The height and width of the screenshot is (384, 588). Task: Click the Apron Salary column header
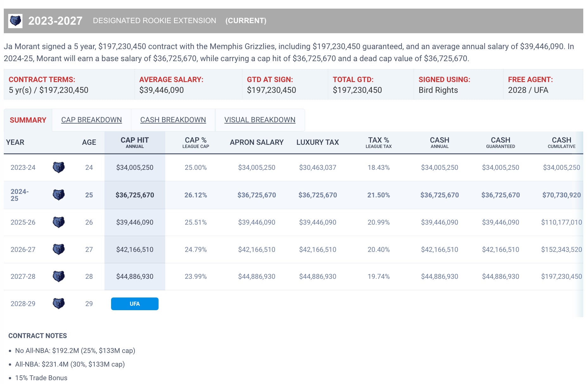(x=257, y=143)
